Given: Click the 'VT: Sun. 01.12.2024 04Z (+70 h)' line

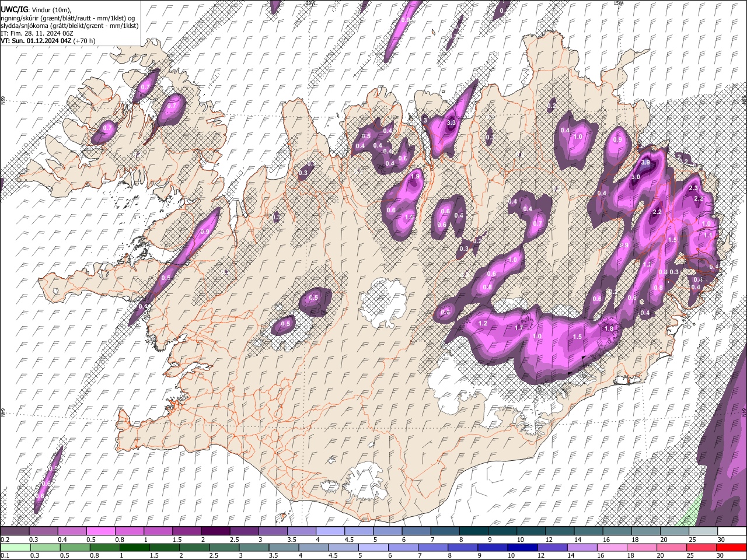Looking at the screenshot, I should point(48,41).
